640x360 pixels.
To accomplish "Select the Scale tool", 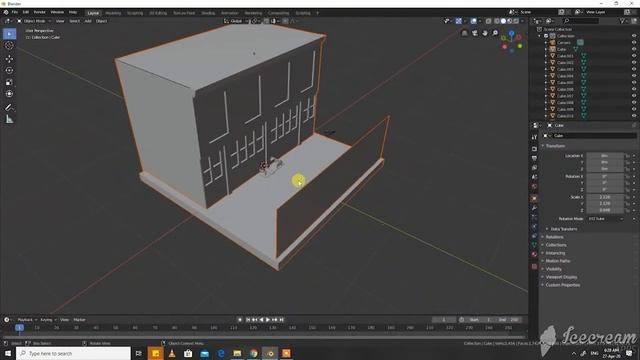I will 9,82.
